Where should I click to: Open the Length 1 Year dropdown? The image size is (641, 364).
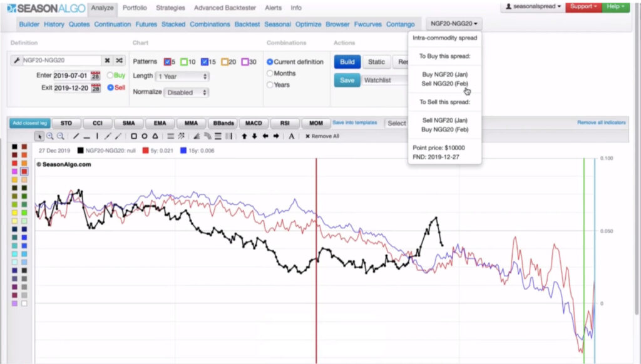click(182, 76)
